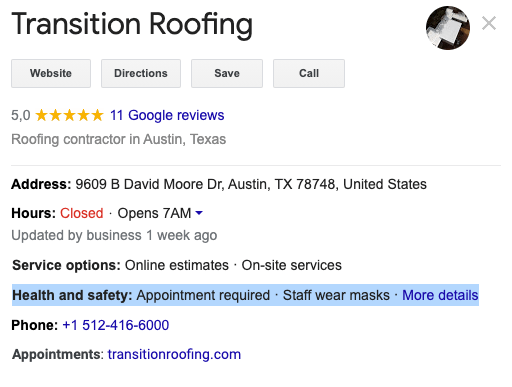Screen dimensions: 512x387
Task: Visit the transitionroofing.com appointments link
Action: 174,354
